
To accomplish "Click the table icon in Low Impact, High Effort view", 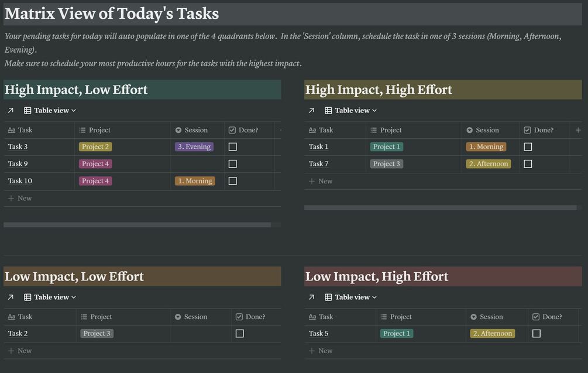I will (328, 297).
